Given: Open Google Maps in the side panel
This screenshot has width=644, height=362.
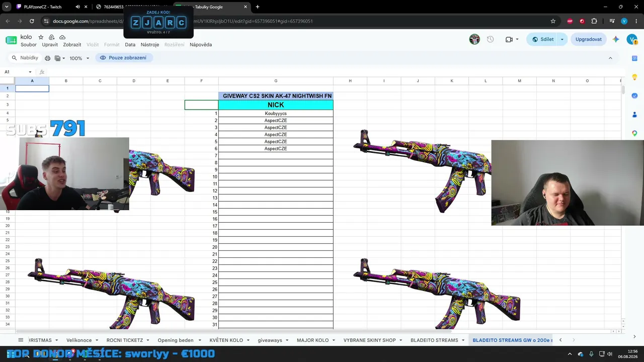Looking at the screenshot, I should click(634, 133).
